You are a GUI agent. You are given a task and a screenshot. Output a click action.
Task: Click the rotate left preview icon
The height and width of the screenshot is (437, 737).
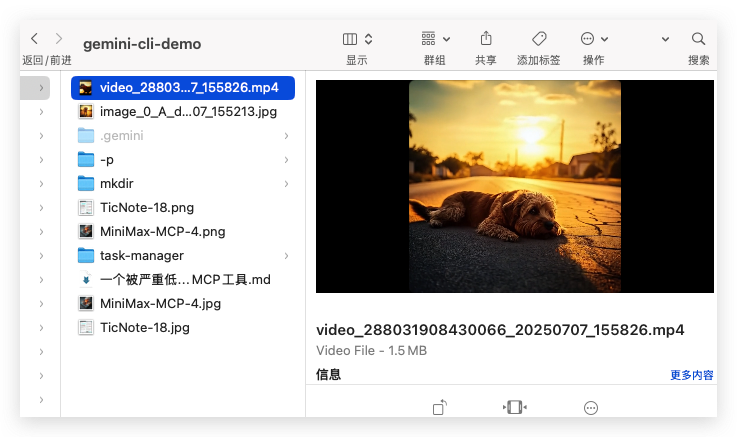(439, 407)
